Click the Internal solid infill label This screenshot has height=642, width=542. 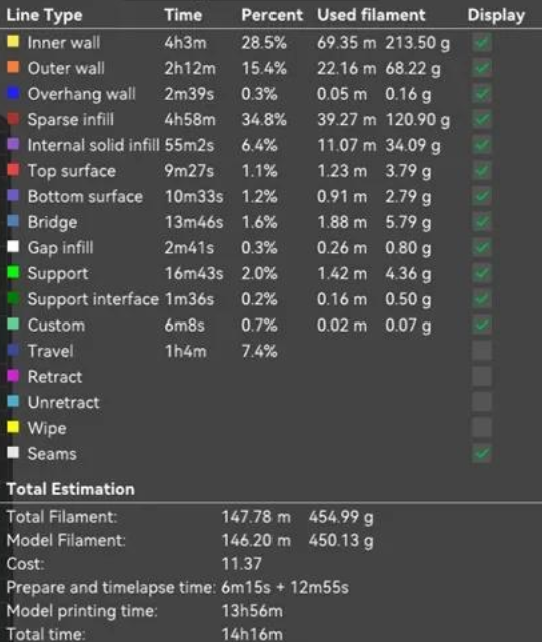point(93,145)
